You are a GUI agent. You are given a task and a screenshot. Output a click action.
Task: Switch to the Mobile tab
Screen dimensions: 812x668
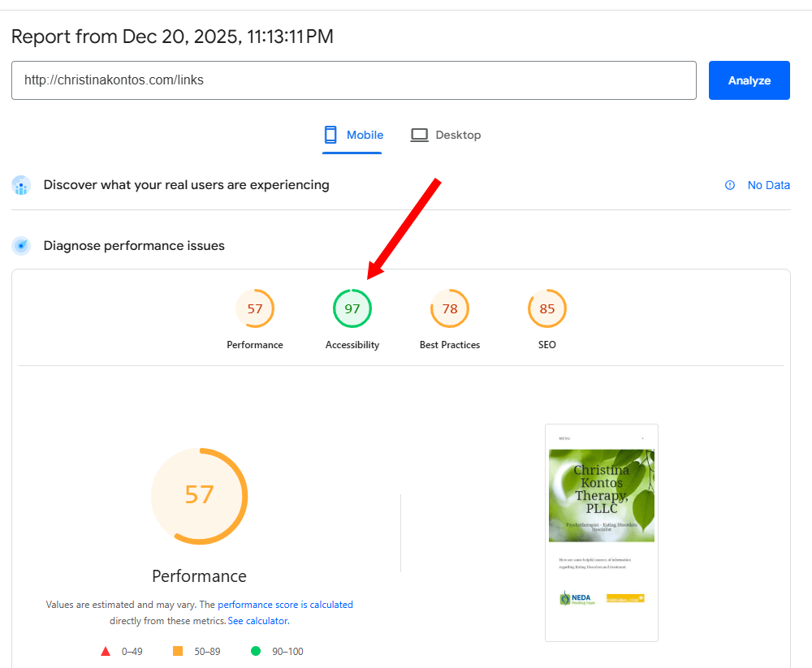click(x=352, y=135)
